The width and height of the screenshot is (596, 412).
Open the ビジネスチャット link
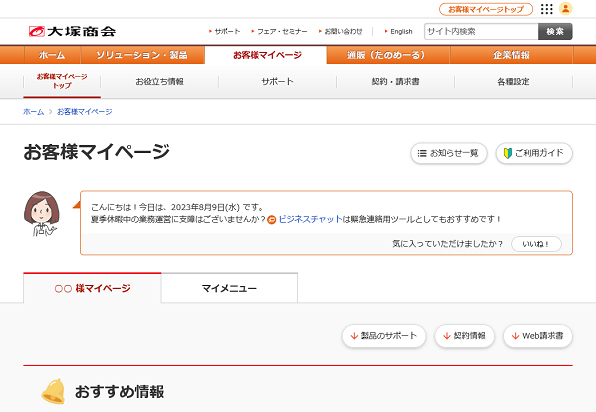(x=311, y=219)
